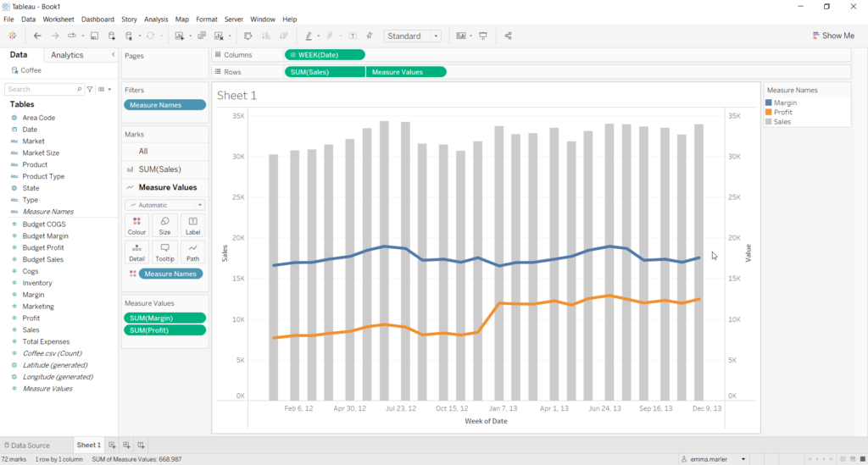Select the Sheet 1 tab
868x465 pixels.
click(88, 445)
